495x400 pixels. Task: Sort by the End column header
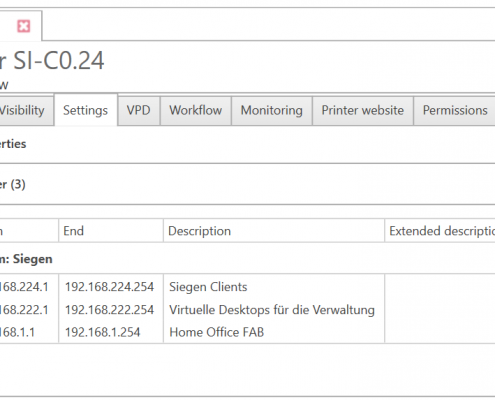point(111,231)
